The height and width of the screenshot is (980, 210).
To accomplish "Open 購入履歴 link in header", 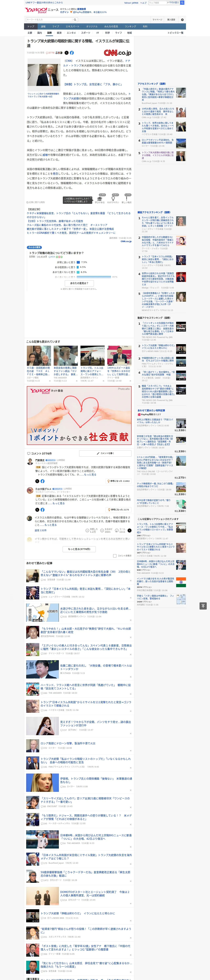I will click(171, 20).
